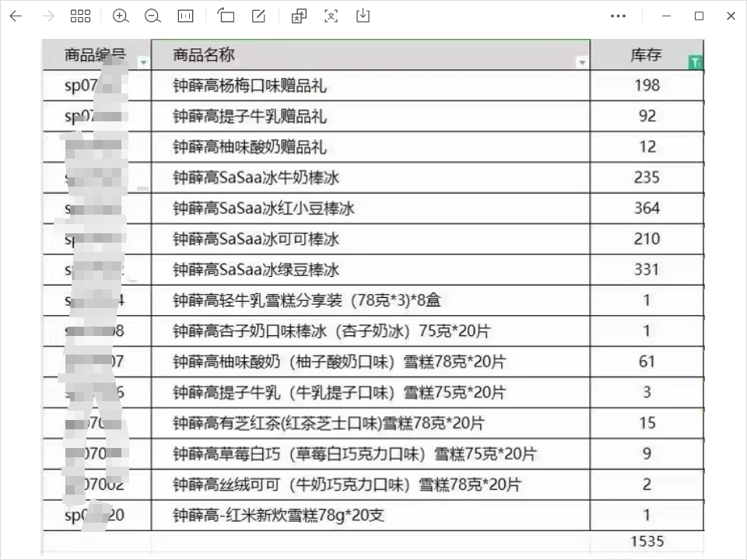Click stock value 12
The width and height of the screenshot is (747, 560).
pyautogui.click(x=647, y=147)
